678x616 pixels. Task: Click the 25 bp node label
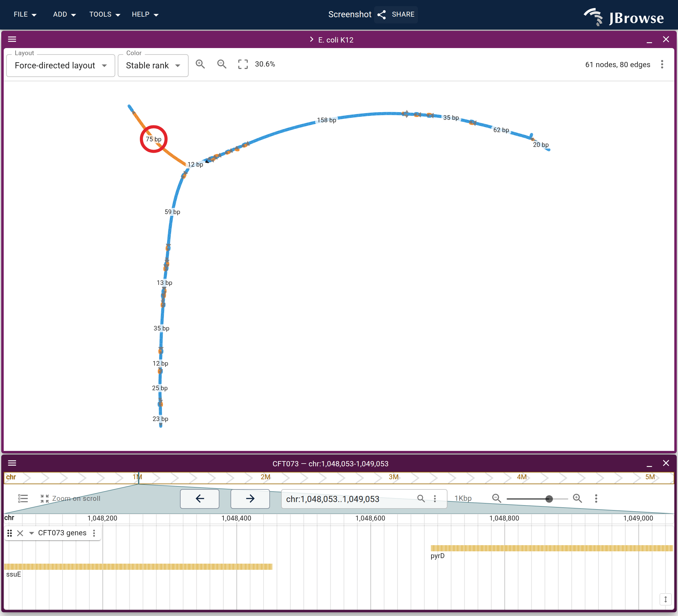click(x=160, y=388)
